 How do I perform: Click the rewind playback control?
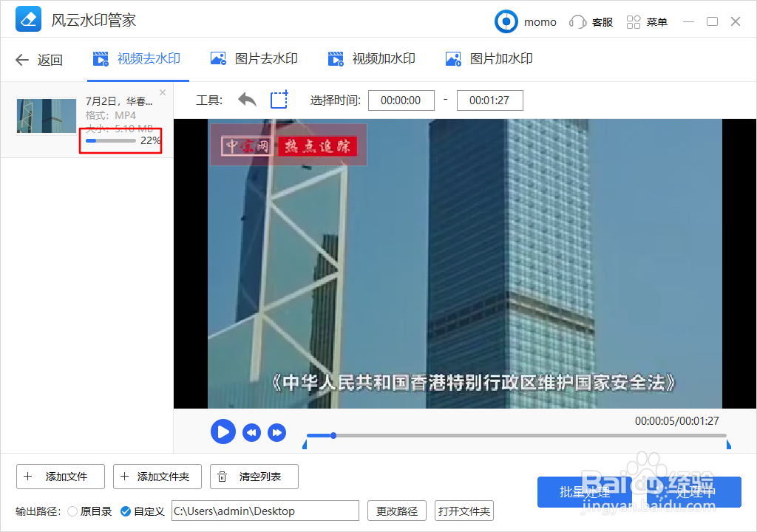[251, 432]
